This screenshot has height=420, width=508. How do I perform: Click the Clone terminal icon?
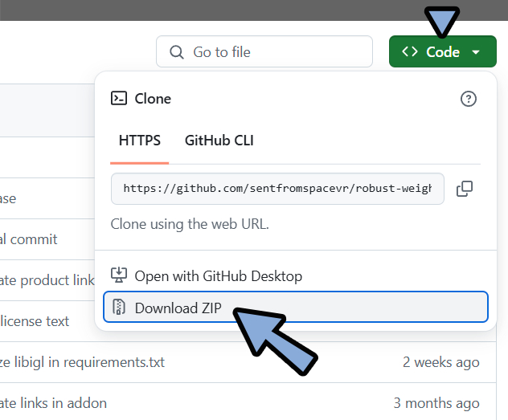coord(119,98)
